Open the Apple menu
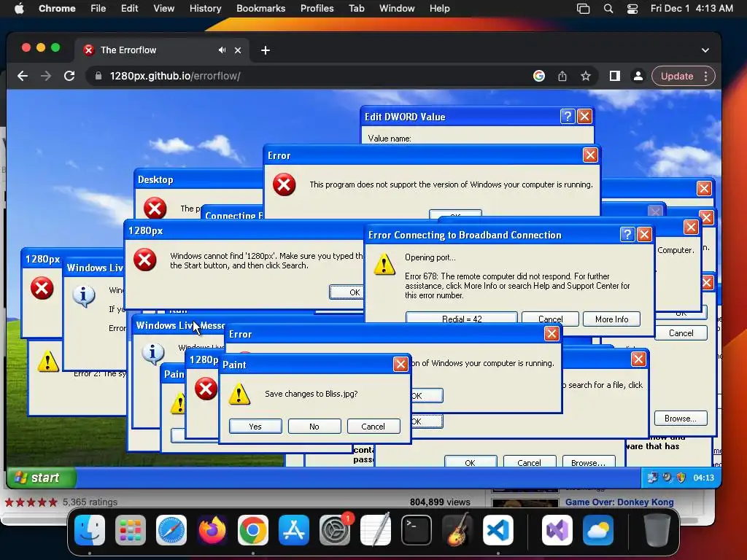Image resolution: width=747 pixels, height=560 pixels. click(19, 9)
